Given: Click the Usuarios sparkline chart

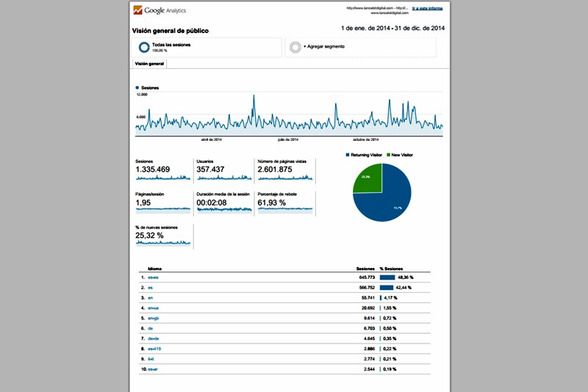Looking at the screenshot, I should [x=223, y=178].
